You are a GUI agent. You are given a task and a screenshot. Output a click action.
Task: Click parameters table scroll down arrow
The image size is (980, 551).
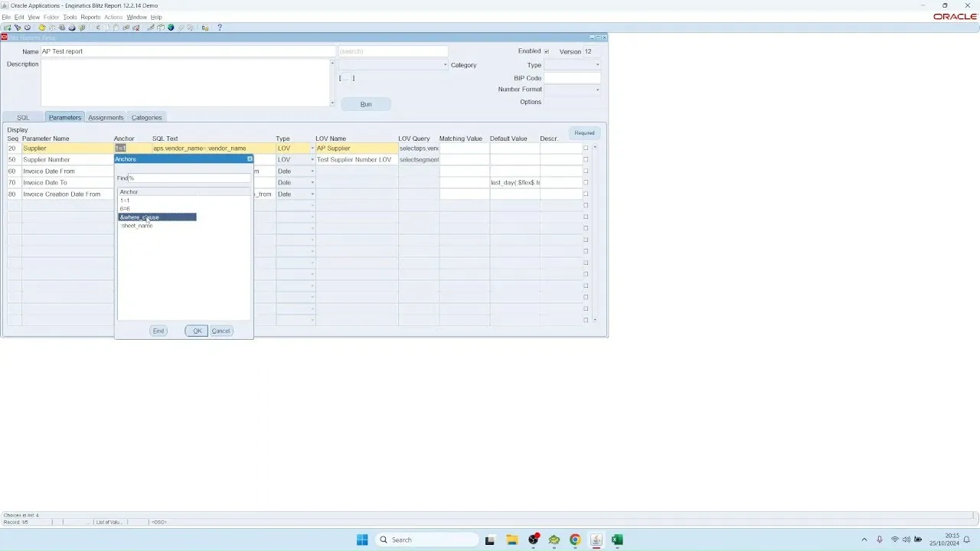595,320
